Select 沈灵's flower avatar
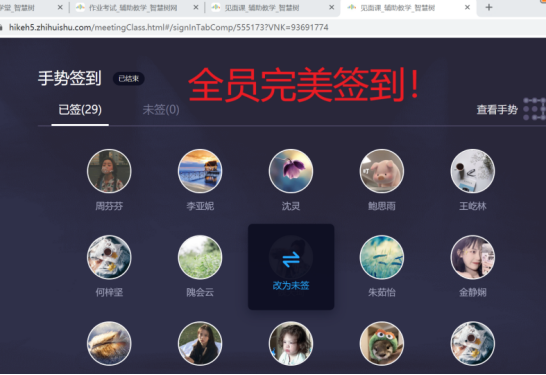The width and height of the screenshot is (546, 375). pyautogui.click(x=291, y=171)
